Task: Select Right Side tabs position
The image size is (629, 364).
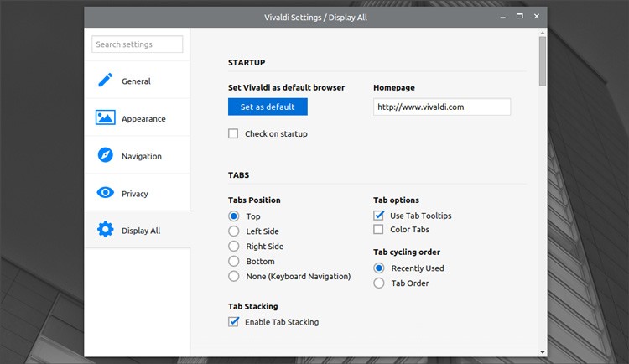Action: 234,246
